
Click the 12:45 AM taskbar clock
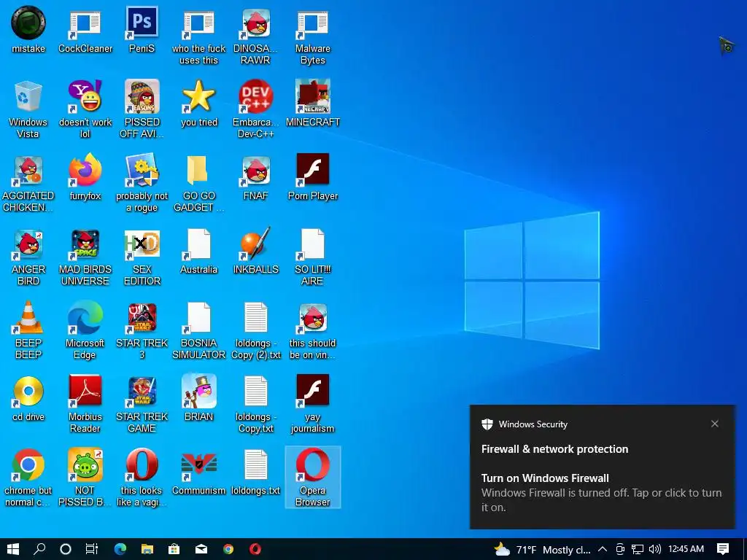pyautogui.click(x=686, y=549)
